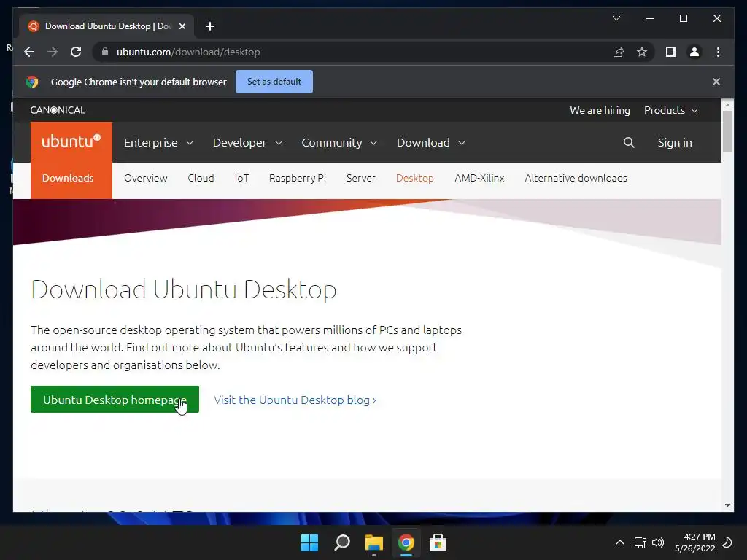Go back with the browser back arrow

[x=29, y=52]
